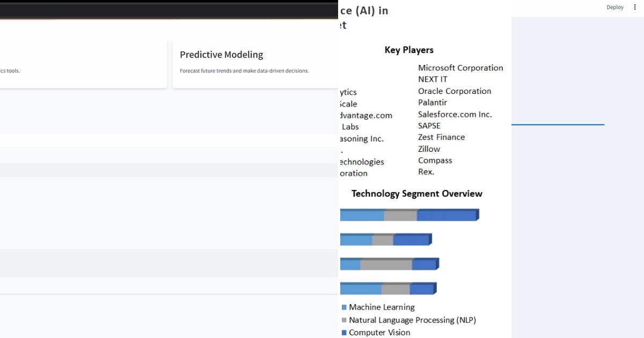Select the Computer Vision legend marker

(x=344, y=332)
